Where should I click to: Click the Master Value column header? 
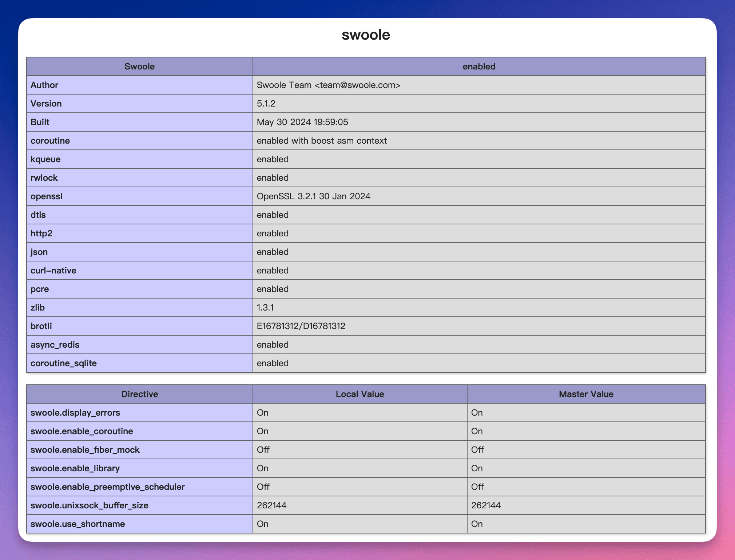click(x=586, y=394)
